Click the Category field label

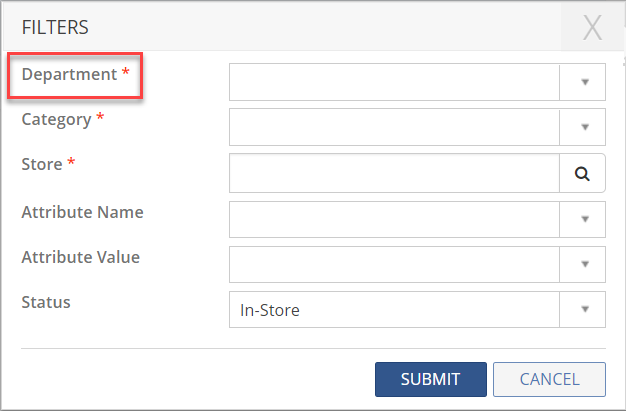[57, 120]
